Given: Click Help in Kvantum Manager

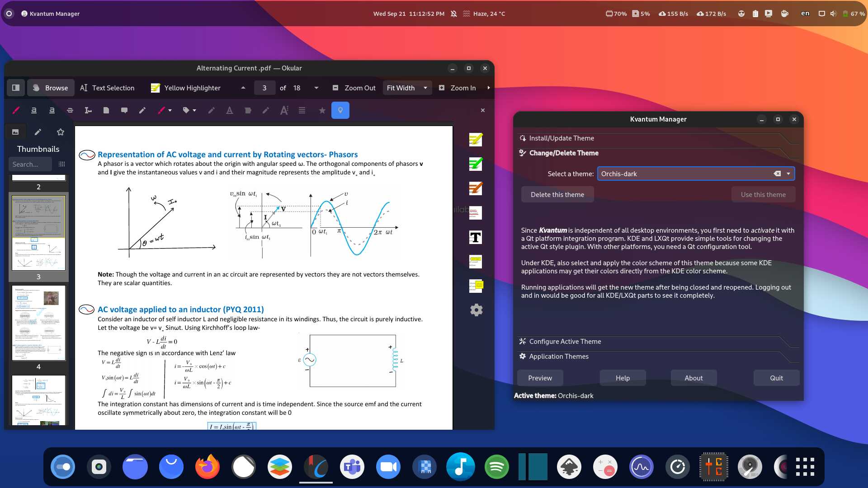Looking at the screenshot, I should (623, 378).
